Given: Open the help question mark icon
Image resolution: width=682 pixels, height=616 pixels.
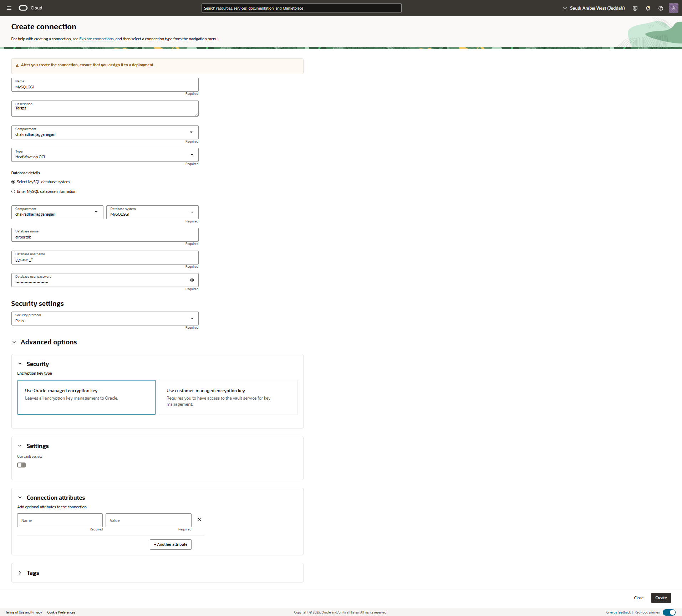Looking at the screenshot, I should pos(661,8).
